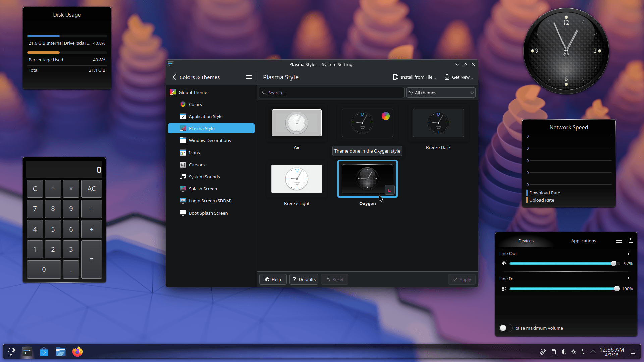Select the Breeze Light theme thumbnail
Image resolution: width=644 pixels, height=362 pixels.
297,179
